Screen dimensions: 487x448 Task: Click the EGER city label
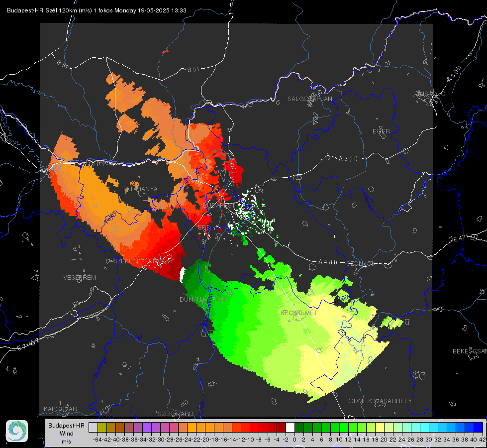[x=381, y=131]
